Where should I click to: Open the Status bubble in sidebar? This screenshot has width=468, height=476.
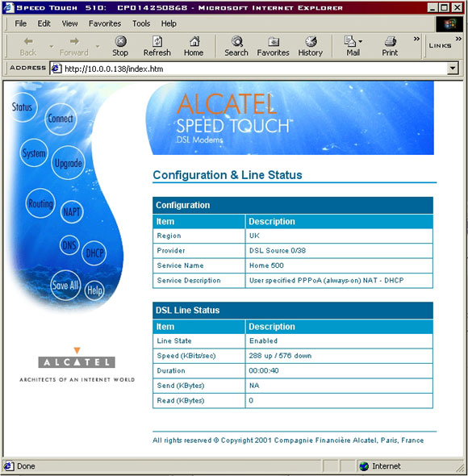[x=22, y=107]
